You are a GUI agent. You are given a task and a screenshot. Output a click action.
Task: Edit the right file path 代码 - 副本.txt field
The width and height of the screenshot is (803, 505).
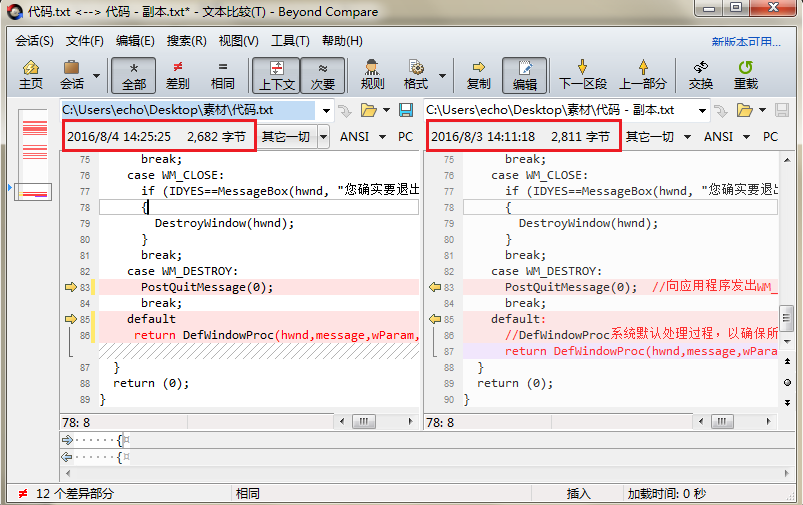[559, 110]
